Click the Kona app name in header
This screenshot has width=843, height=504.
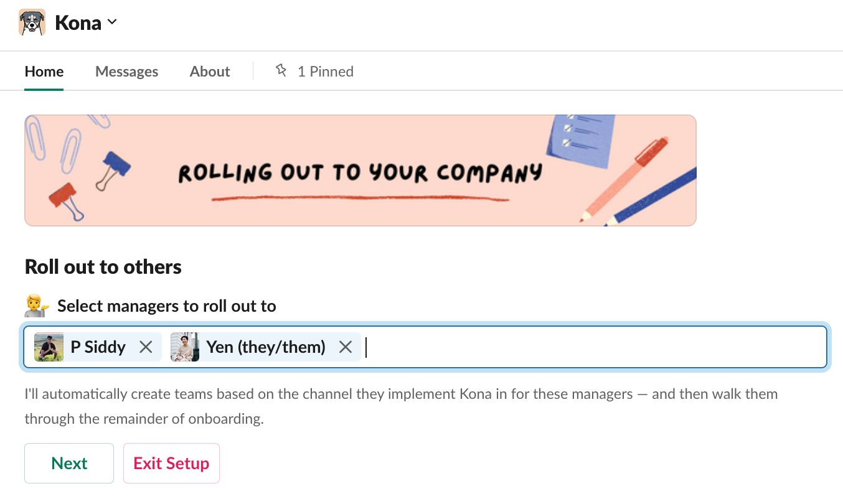click(78, 23)
